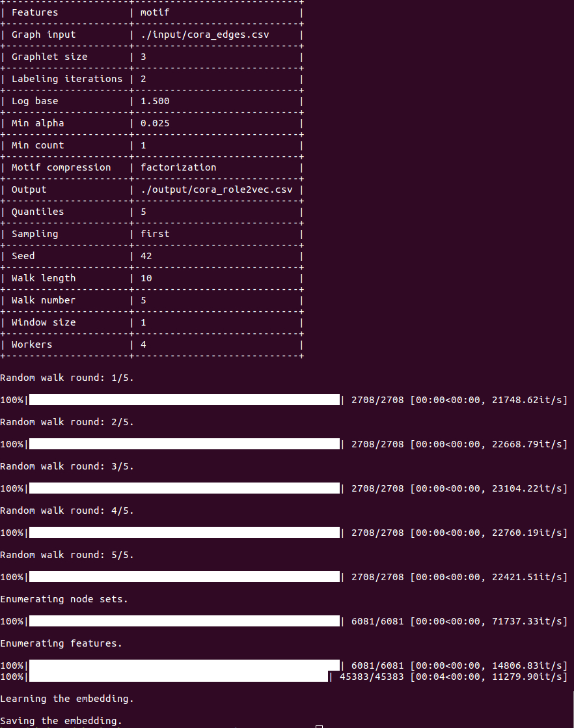Click the progress bar under 'Enumerating node sets.'
Image resolution: width=574 pixels, height=728 pixels.
click(184, 621)
